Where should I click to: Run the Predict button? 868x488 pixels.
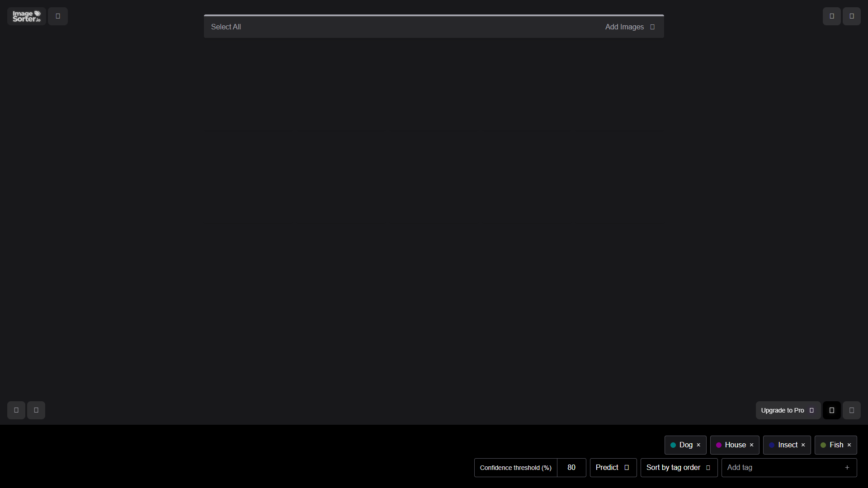(x=613, y=468)
